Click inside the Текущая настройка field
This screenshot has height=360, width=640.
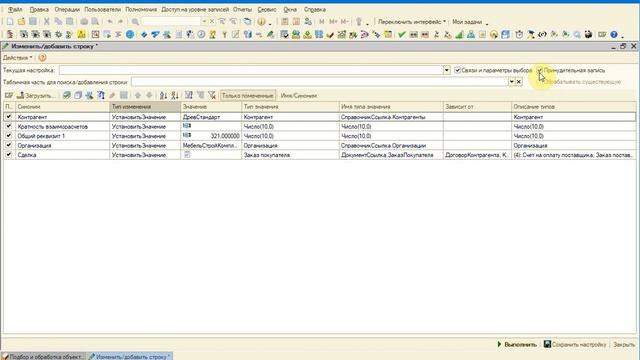coord(251,70)
